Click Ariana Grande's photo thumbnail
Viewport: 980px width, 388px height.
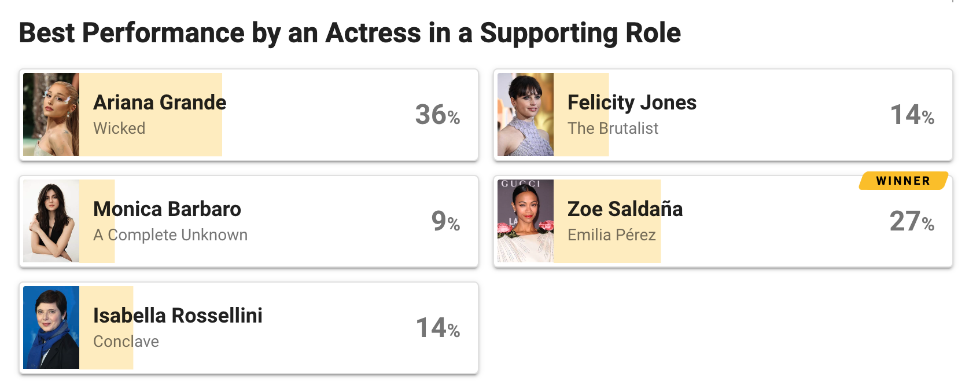click(x=51, y=114)
